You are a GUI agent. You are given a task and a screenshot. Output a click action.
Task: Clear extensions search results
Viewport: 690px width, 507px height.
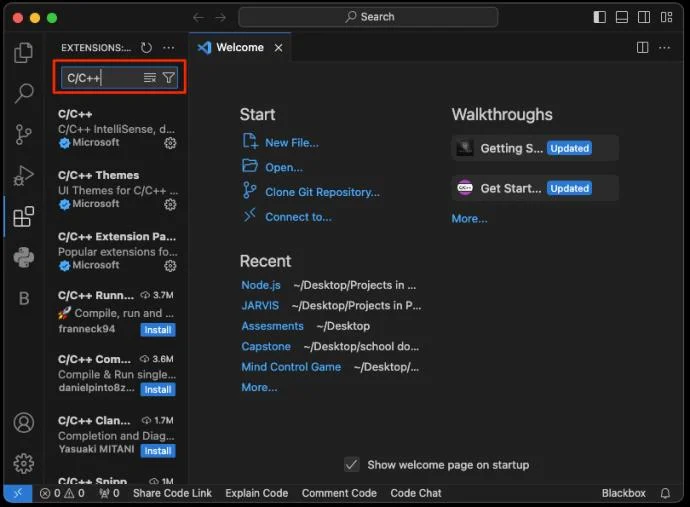point(150,78)
